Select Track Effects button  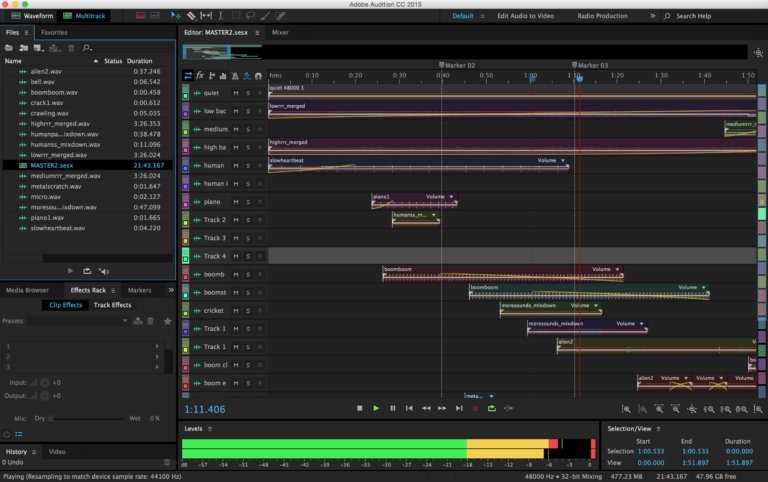[112, 305]
